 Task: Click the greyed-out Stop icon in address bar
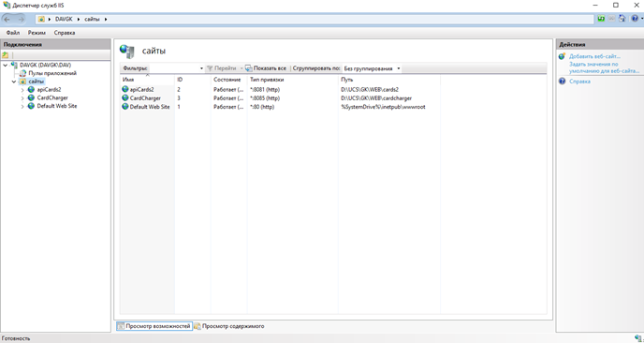[611, 19]
